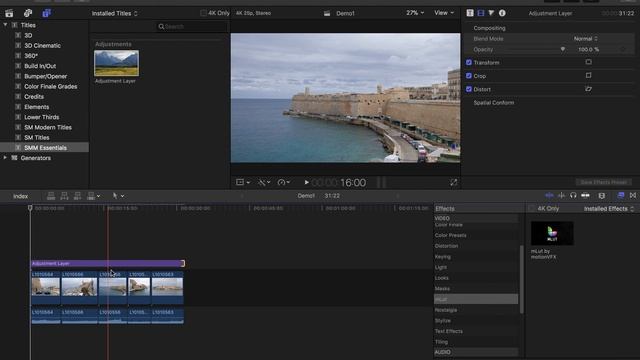
Task: Select Keying effects category
Action: (443, 257)
